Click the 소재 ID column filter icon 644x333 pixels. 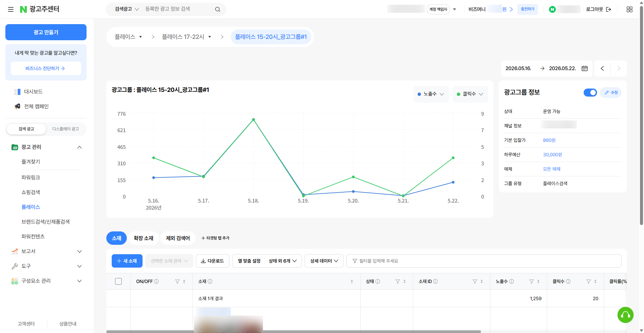click(x=475, y=281)
